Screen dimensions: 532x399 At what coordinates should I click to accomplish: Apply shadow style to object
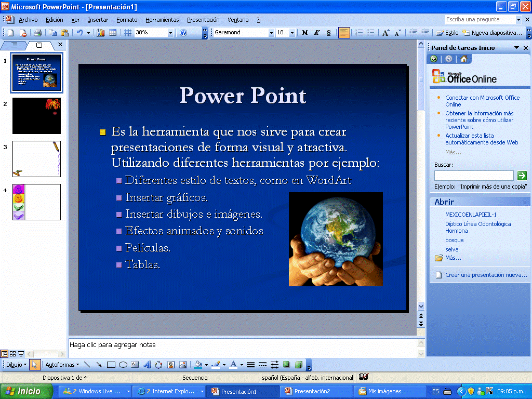coord(286,365)
